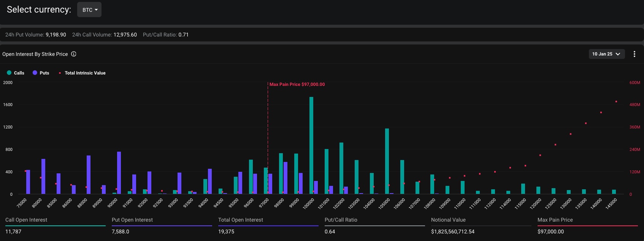Toggle Total Intrinsic Value legend item
This screenshot has width=644, height=241.
pyautogui.click(x=85, y=73)
